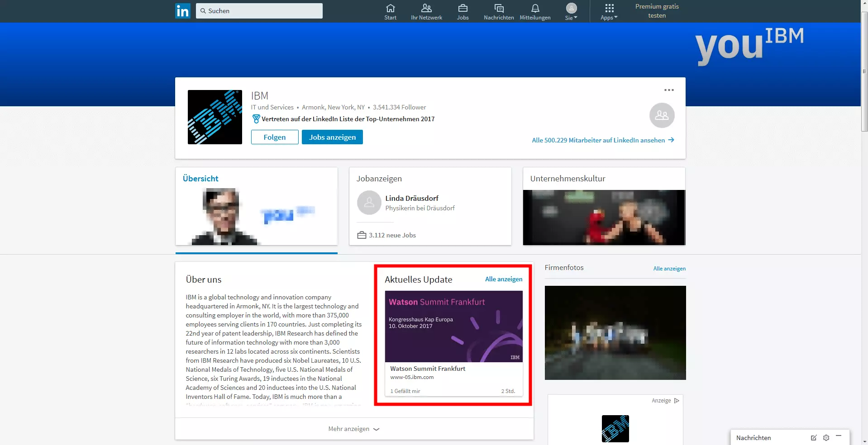This screenshot has width=868, height=445.
Task: Click the 3.541.334 Follower text
Action: 399,107
